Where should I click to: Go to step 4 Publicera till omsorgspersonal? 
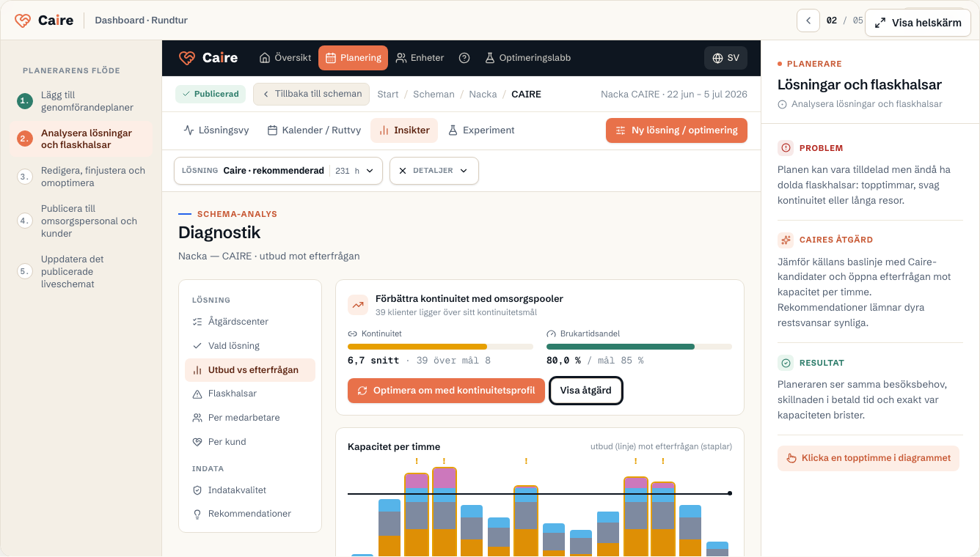(81, 221)
